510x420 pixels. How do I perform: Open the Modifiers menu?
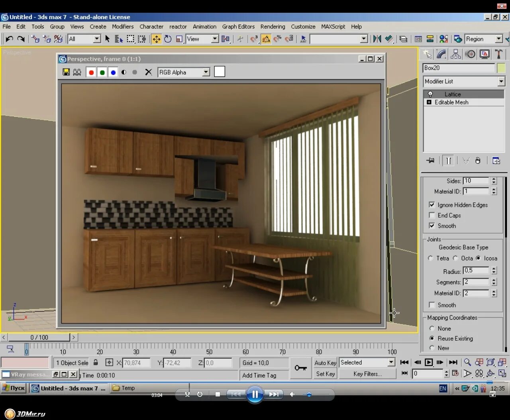click(123, 27)
